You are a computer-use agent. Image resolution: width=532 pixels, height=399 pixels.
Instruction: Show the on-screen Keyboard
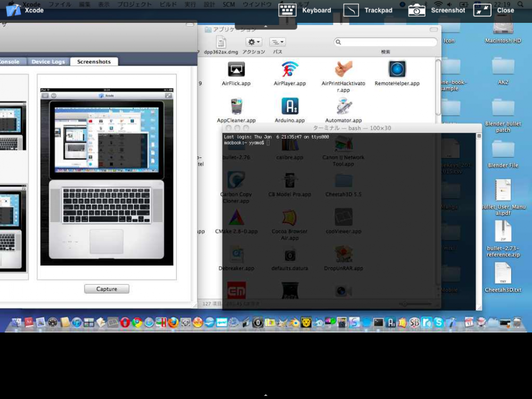point(305,10)
